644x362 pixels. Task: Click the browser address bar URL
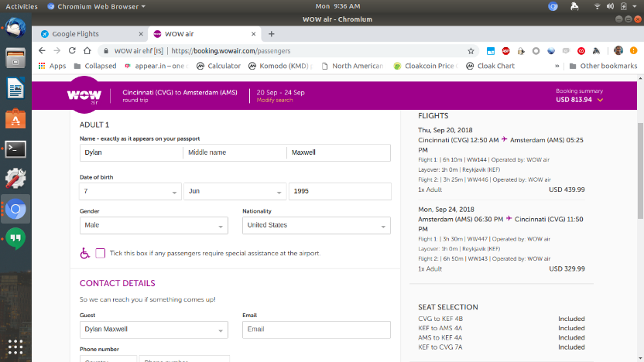click(231, 51)
